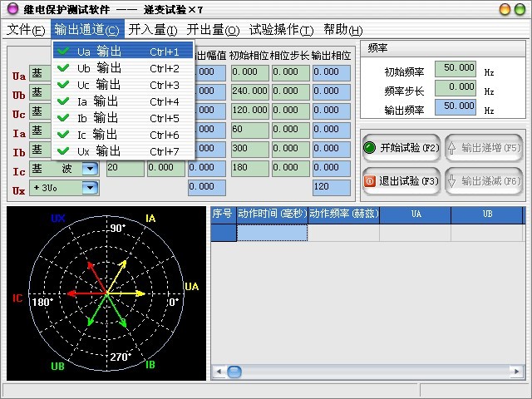532x399 pixels.
Task: Toggle Ib 输出 menu entry
Action: pyautogui.click(x=123, y=118)
